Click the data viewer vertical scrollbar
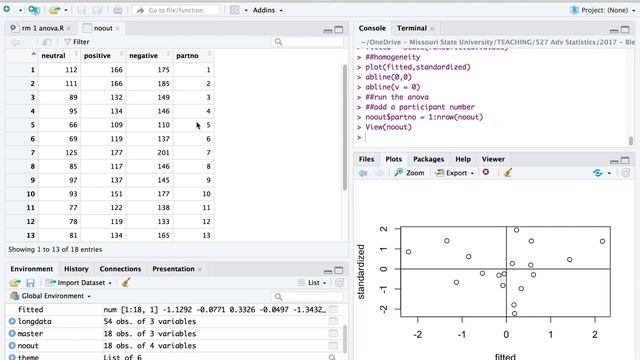Image resolution: width=640 pixels, height=360 pixels. (345, 127)
